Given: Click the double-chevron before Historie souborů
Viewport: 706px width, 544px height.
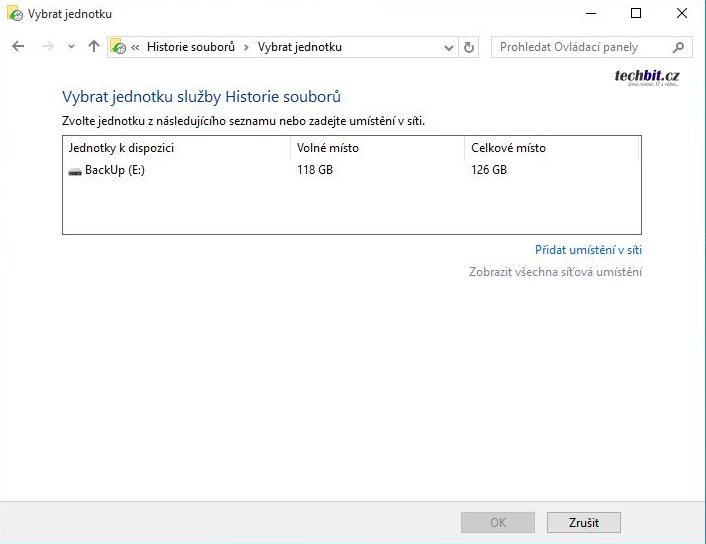Looking at the screenshot, I should click(136, 47).
